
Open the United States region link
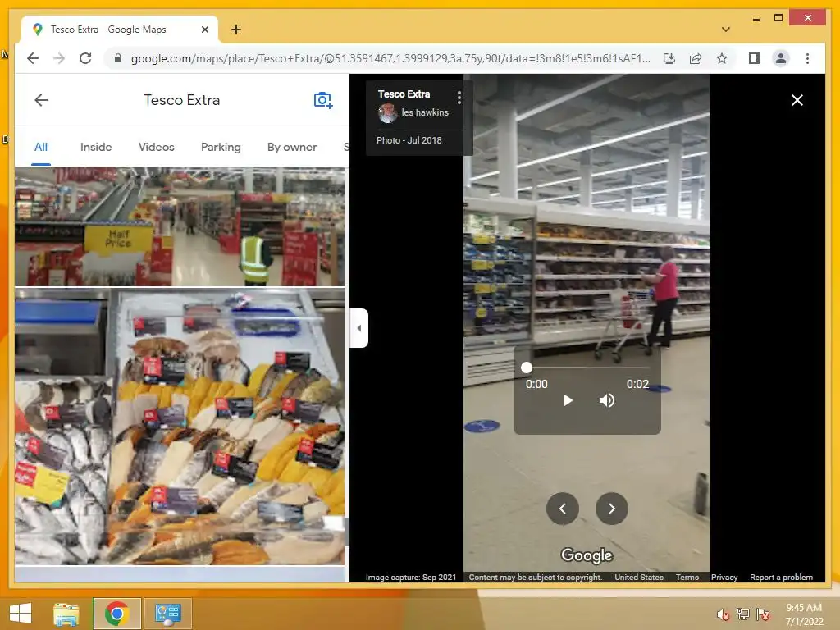tap(639, 577)
